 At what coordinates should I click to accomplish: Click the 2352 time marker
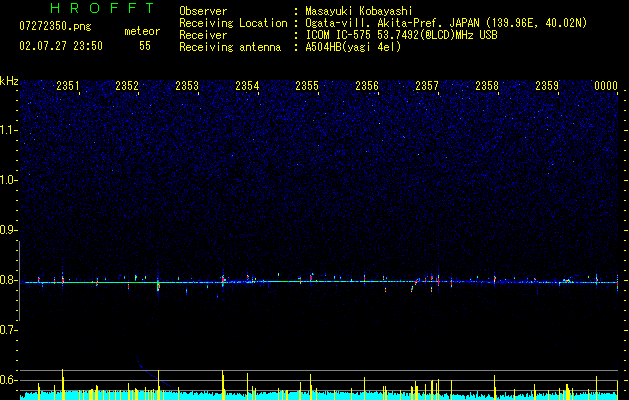127,86
